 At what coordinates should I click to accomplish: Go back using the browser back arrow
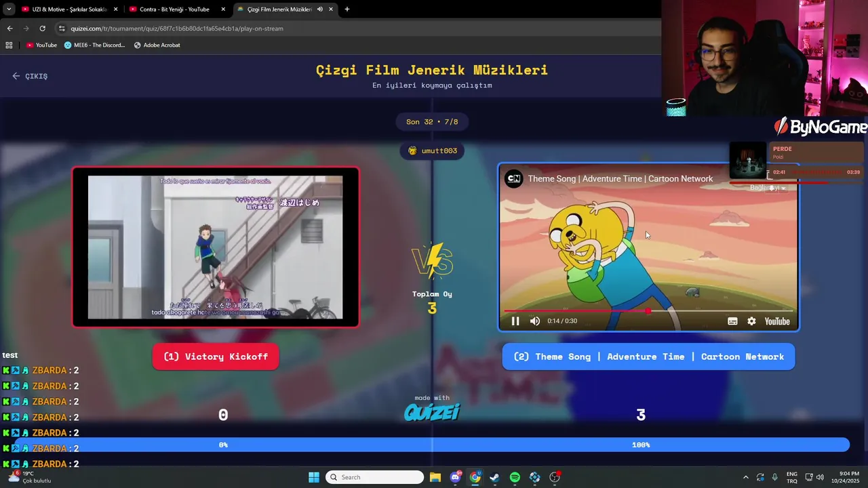9,28
